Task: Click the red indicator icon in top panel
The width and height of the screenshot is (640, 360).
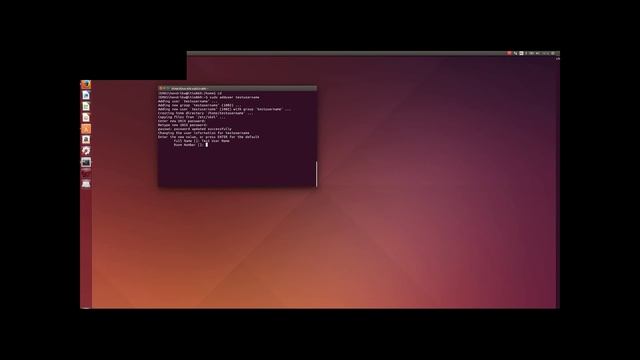Action: point(509,53)
